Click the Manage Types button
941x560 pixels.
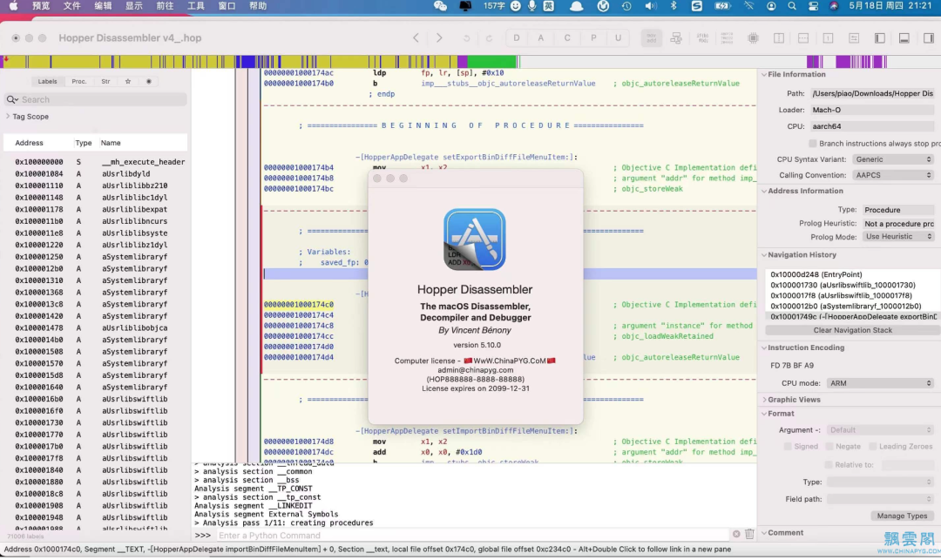coord(902,516)
